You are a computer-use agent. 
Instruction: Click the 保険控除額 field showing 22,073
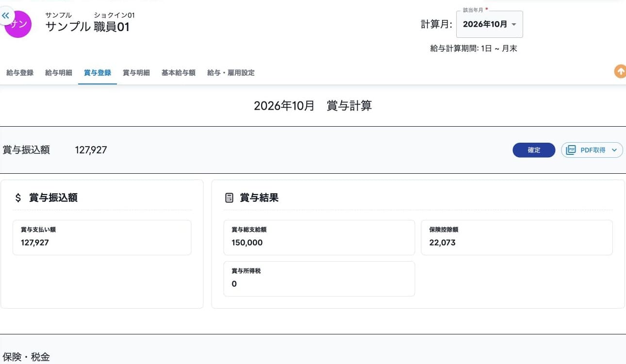(x=517, y=237)
